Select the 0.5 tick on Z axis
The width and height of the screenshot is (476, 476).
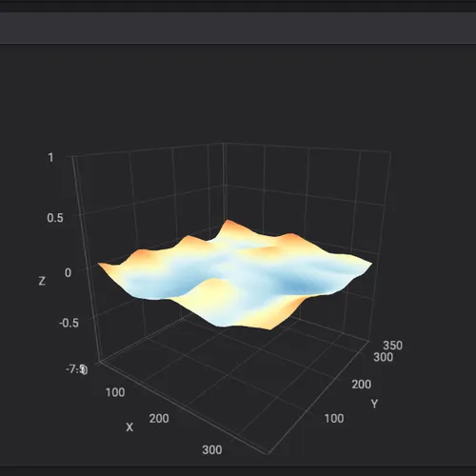pyautogui.click(x=55, y=218)
